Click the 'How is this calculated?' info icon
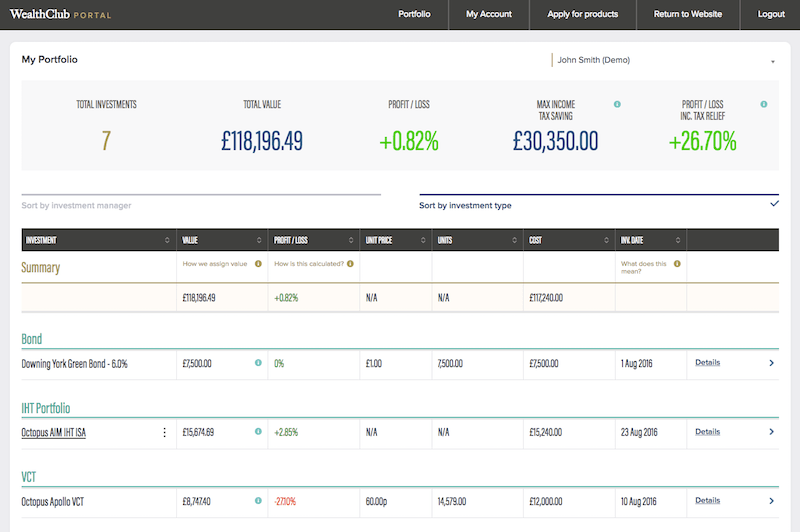 click(x=350, y=264)
